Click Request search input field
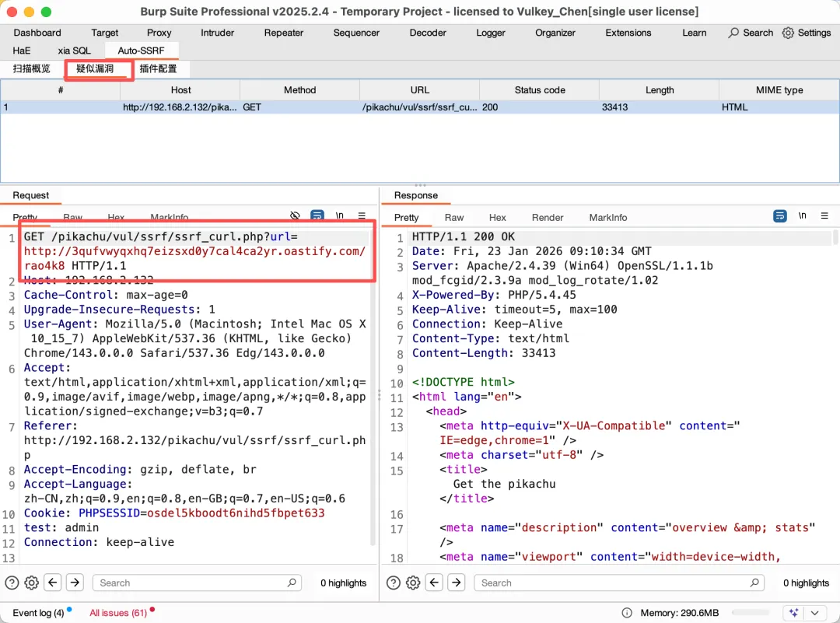The image size is (840, 623). [x=197, y=583]
